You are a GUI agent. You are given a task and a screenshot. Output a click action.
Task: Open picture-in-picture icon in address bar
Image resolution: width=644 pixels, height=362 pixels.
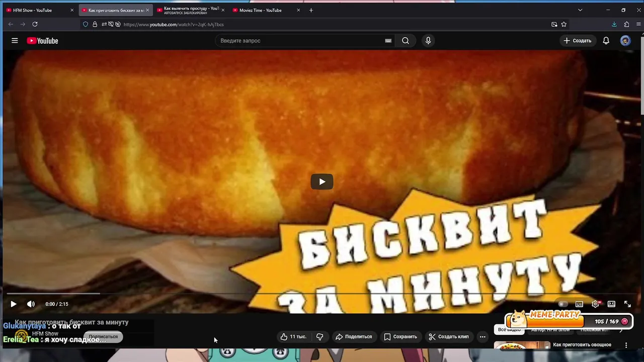coord(554,24)
